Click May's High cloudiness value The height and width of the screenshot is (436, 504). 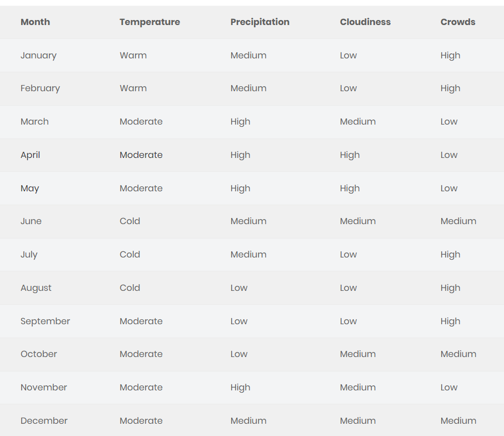point(350,189)
